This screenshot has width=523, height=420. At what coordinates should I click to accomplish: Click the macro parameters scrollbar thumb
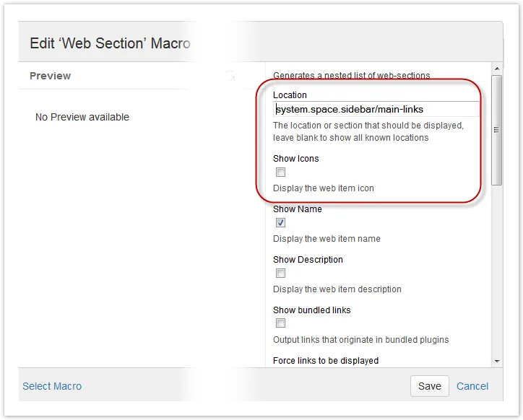coord(497,130)
